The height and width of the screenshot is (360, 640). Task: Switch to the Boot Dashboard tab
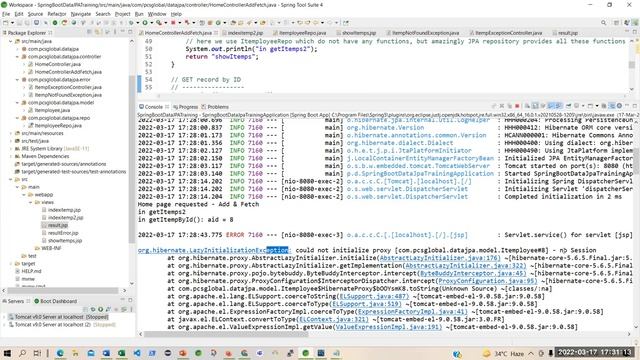(x=56, y=301)
